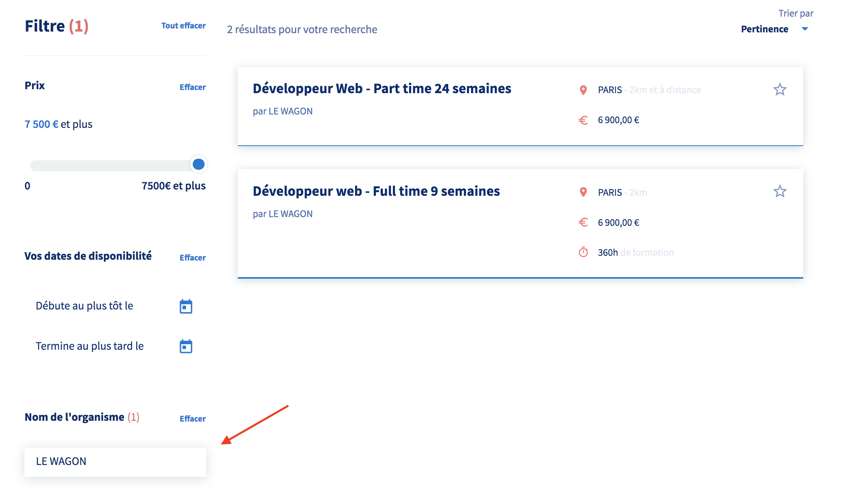Screen dimensions: 868x495
Task: Open Développeur web - Full time 9 semaines
Action: pos(376,191)
